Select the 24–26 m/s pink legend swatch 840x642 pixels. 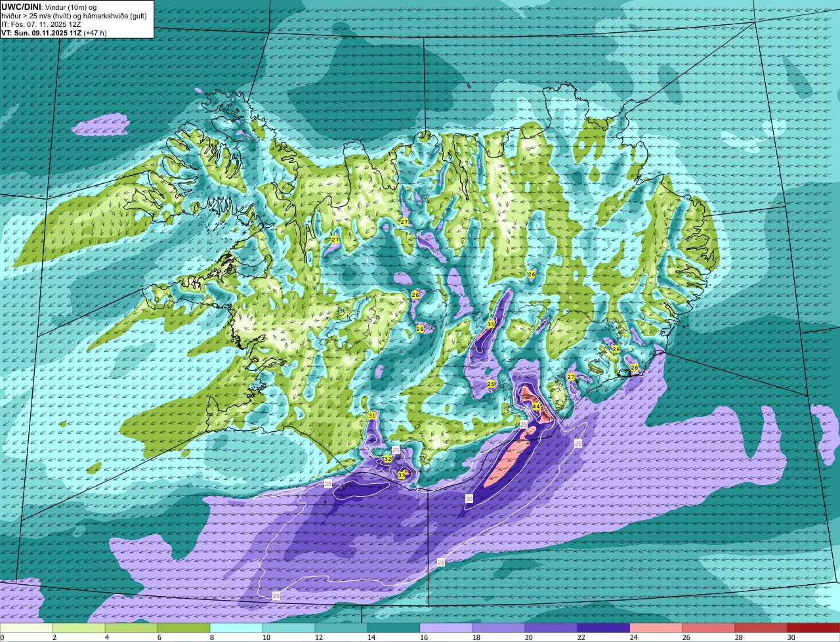coord(656,628)
